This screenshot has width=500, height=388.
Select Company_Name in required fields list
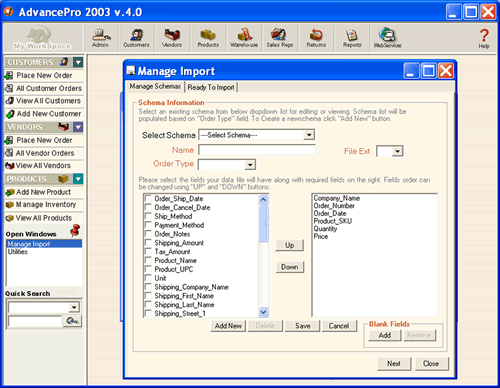(337, 198)
